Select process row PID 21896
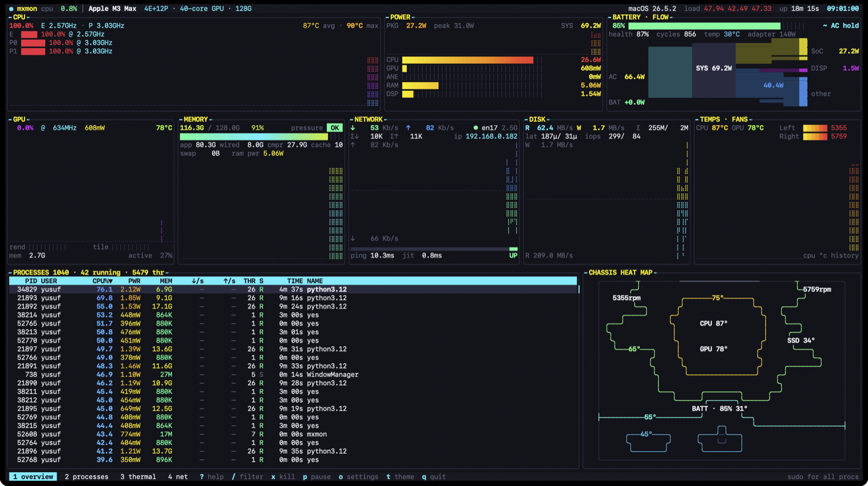 point(293,451)
